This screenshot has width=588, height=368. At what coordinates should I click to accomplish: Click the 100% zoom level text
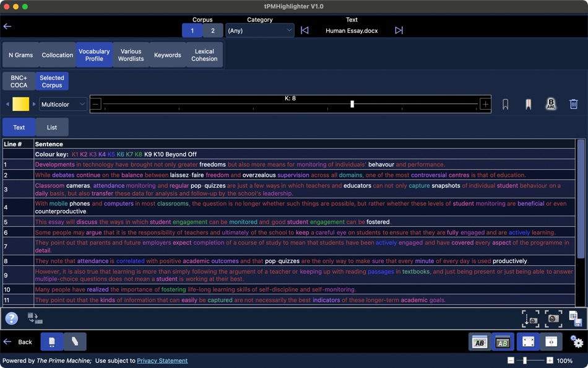[564, 361]
